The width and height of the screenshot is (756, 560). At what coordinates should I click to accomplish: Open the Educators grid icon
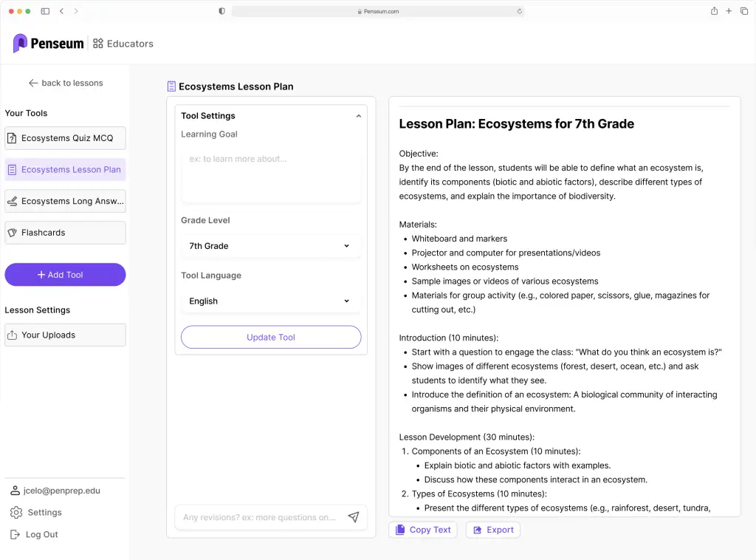coord(98,44)
